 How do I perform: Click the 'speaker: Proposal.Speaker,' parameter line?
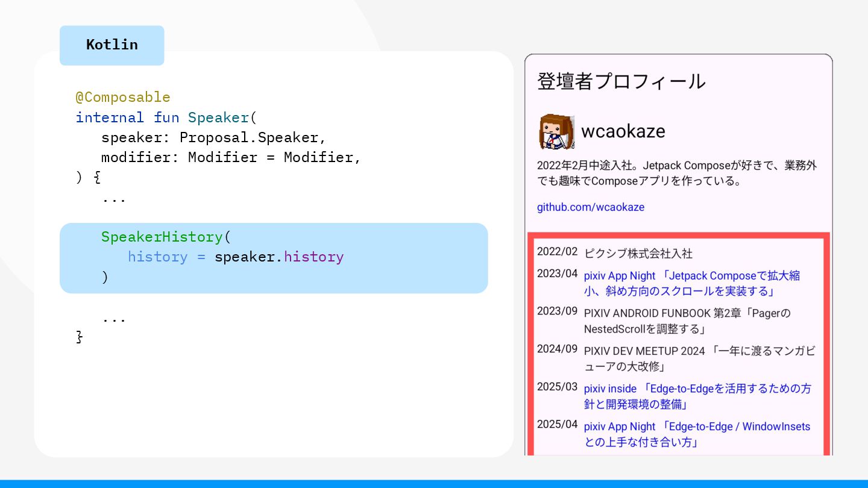click(214, 137)
